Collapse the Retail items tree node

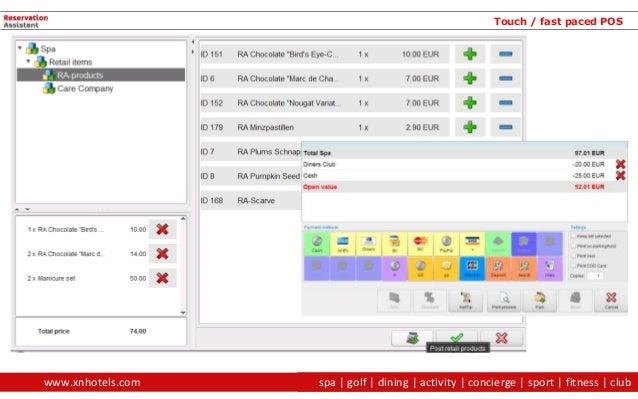[x=28, y=61]
